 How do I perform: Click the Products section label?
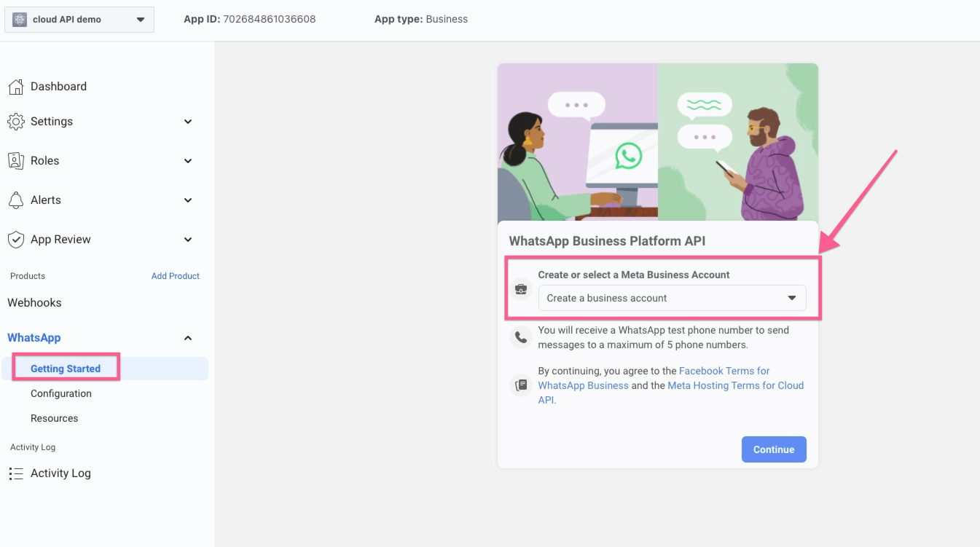28,276
